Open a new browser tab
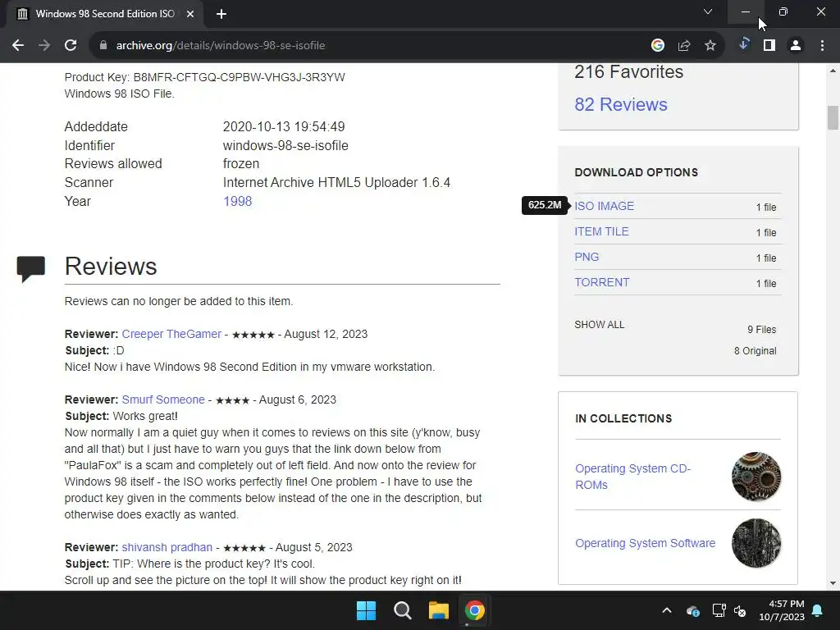This screenshot has width=840, height=630. (221, 14)
